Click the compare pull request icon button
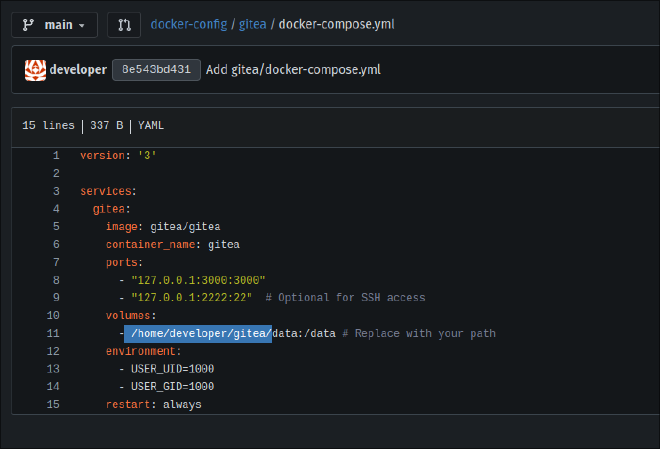The image size is (660, 449). (x=124, y=25)
